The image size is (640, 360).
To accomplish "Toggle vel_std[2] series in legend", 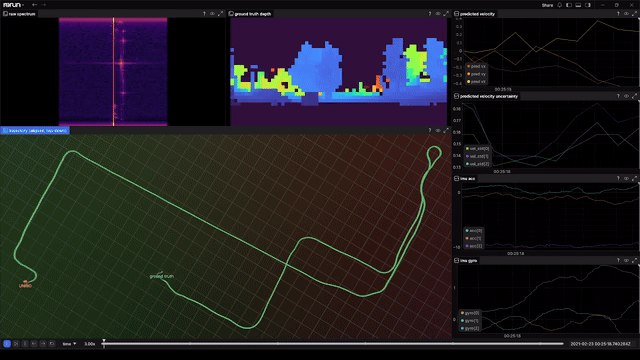I will point(477,164).
